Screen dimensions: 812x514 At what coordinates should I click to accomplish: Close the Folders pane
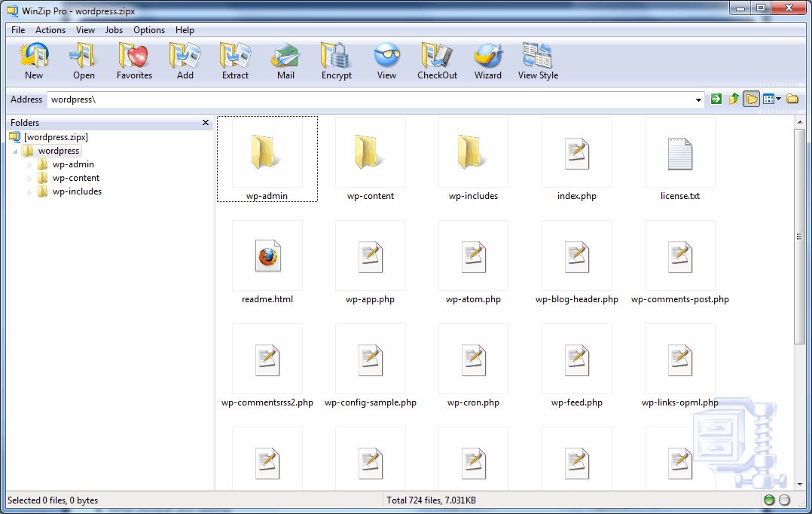coord(206,123)
